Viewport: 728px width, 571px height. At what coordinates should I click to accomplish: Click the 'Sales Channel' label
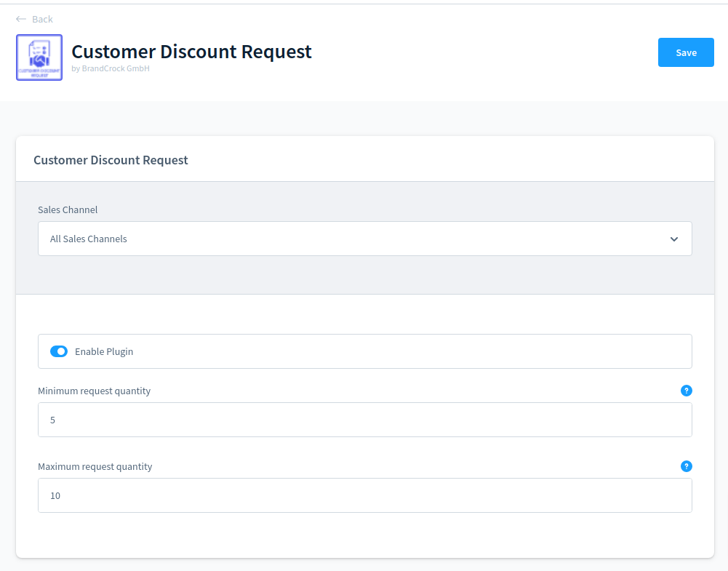pyautogui.click(x=68, y=209)
